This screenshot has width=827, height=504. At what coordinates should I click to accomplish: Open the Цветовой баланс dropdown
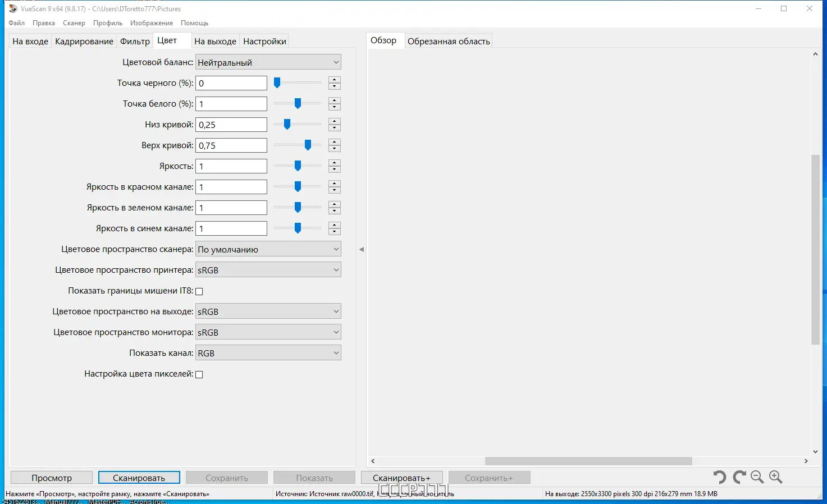coord(268,62)
